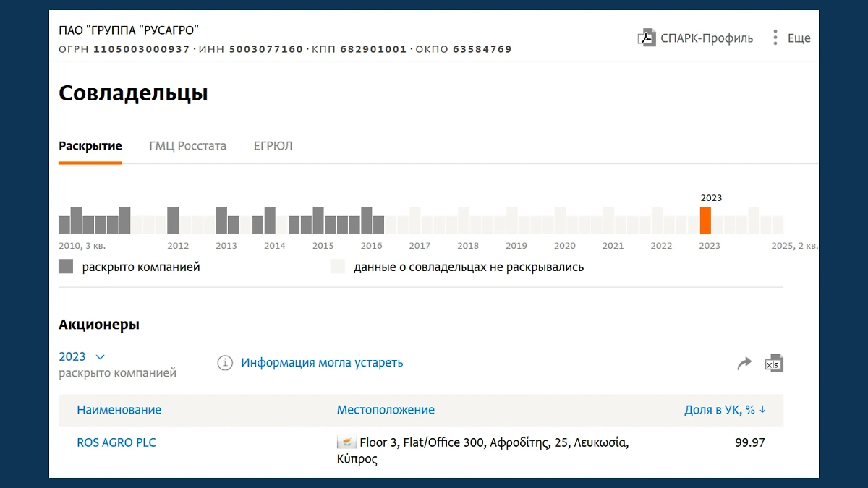Image resolution: width=868 pixels, height=488 pixels.
Task: Open the ЕГРЮЛ tab
Action: point(273,146)
